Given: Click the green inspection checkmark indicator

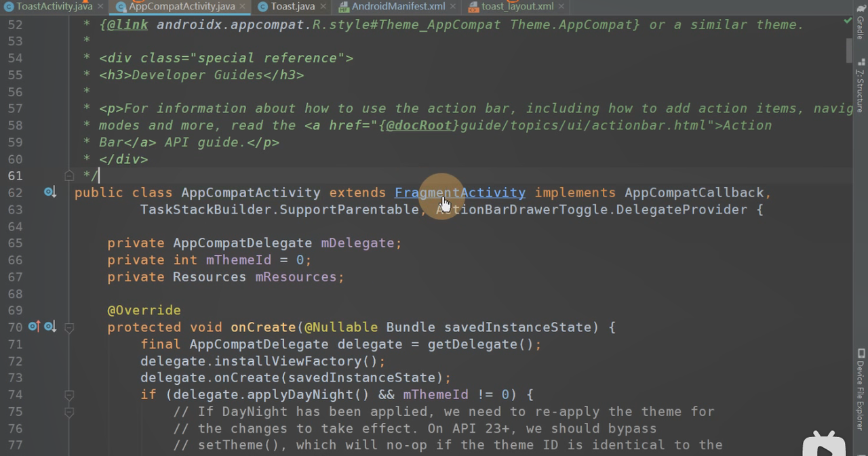Looking at the screenshot, I should (x=848, y=22).
